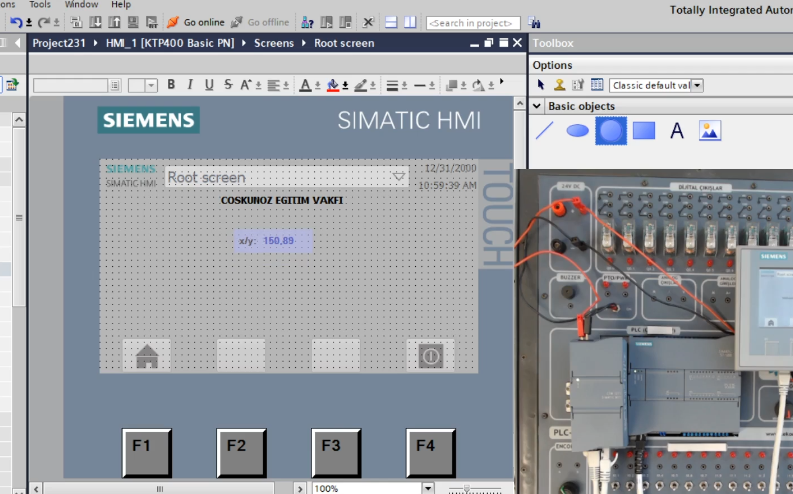Click the Cross-references icon
This screenshot has width=793, height=494.
[x=368, y=22]
